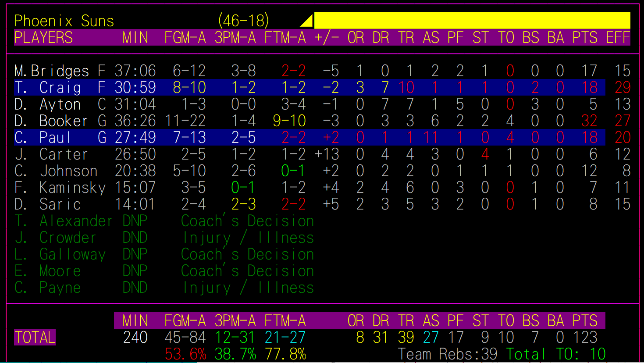The width and height of the screenshot is (644, 363).
Task: Select the Phoenix Suns team name
Action: pos(64,21)
